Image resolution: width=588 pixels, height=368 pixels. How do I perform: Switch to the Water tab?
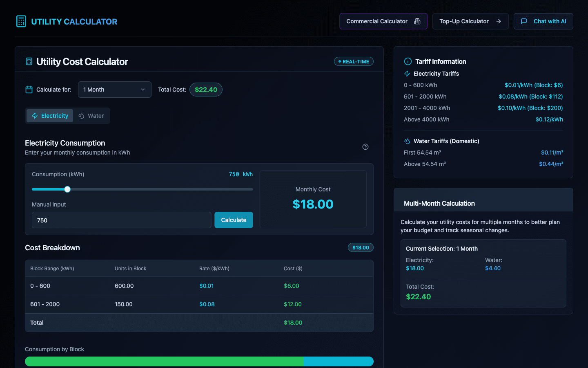tap(91, 116)
